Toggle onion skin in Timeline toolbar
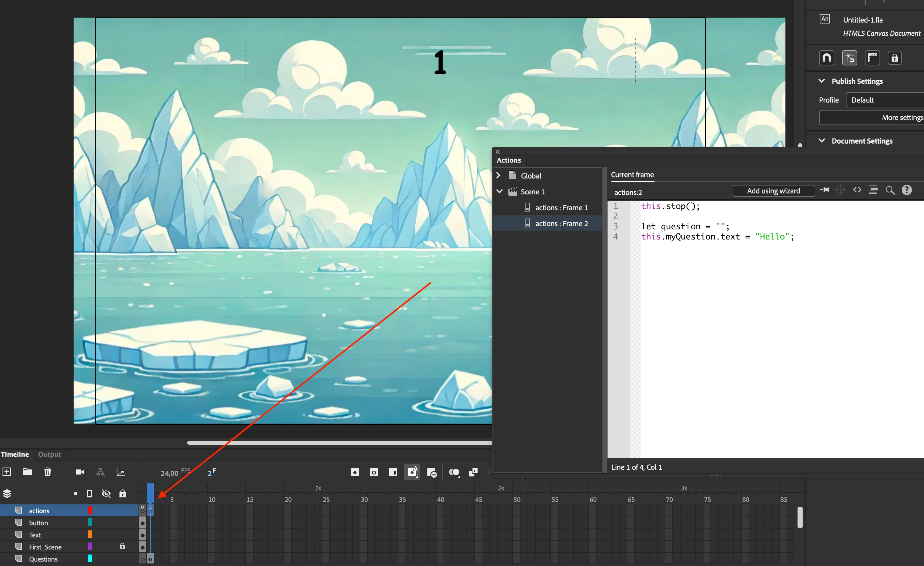Image resolution: width=924 pixels, height=566 pixels. pos(454,472)
